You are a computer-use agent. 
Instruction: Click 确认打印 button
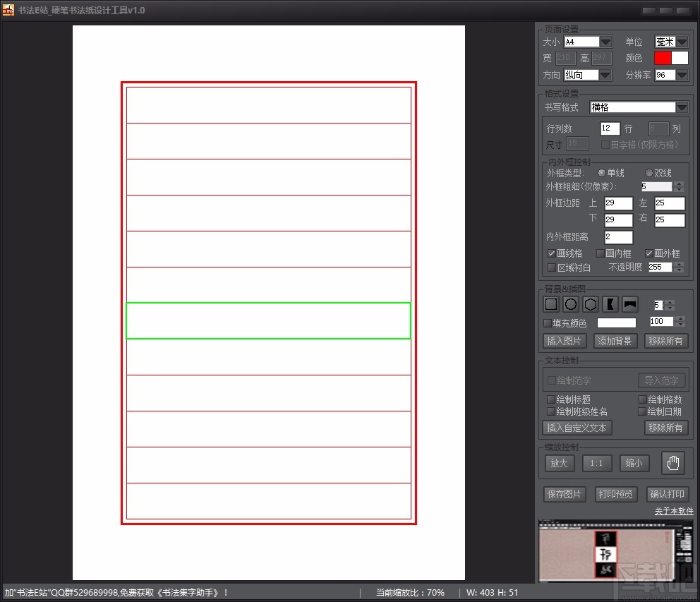click(x=667, y=494)
